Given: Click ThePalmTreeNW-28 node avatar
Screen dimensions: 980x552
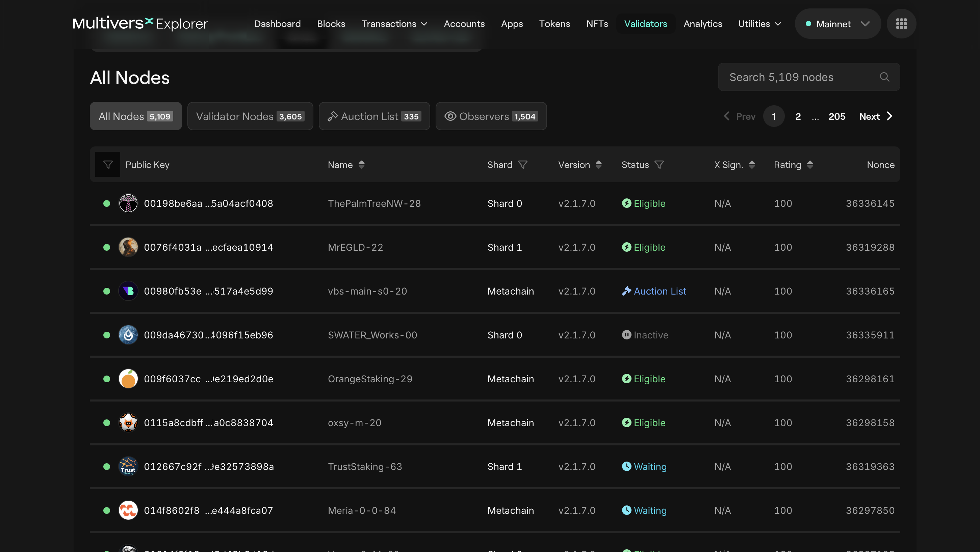Looking at the screenshot, I should 128,203.
